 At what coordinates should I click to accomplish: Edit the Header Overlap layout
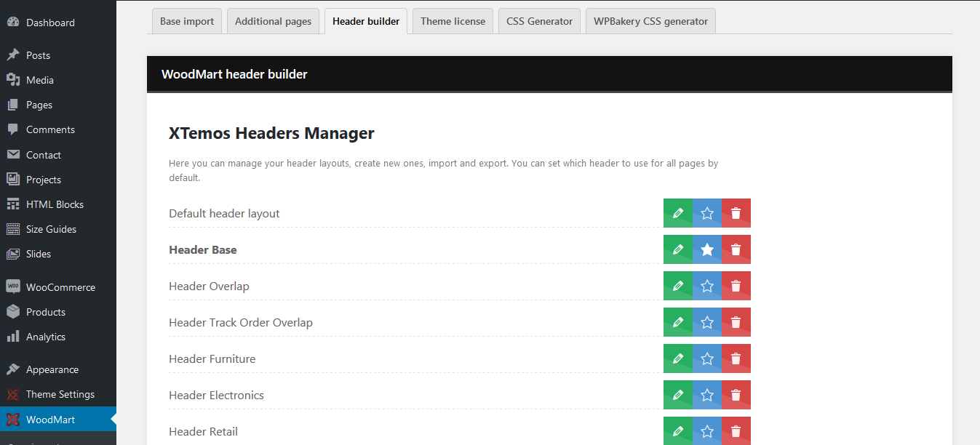click(x=678, y=286)
